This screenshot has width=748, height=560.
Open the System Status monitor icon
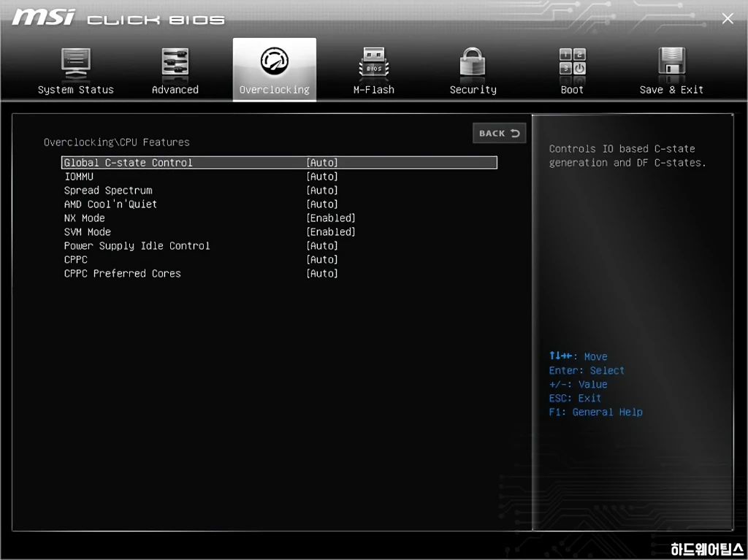(x=75, y=64)
